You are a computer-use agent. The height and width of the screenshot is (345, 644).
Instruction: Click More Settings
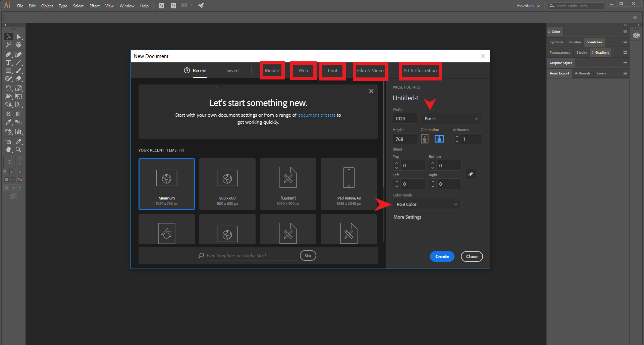point(407,217)
